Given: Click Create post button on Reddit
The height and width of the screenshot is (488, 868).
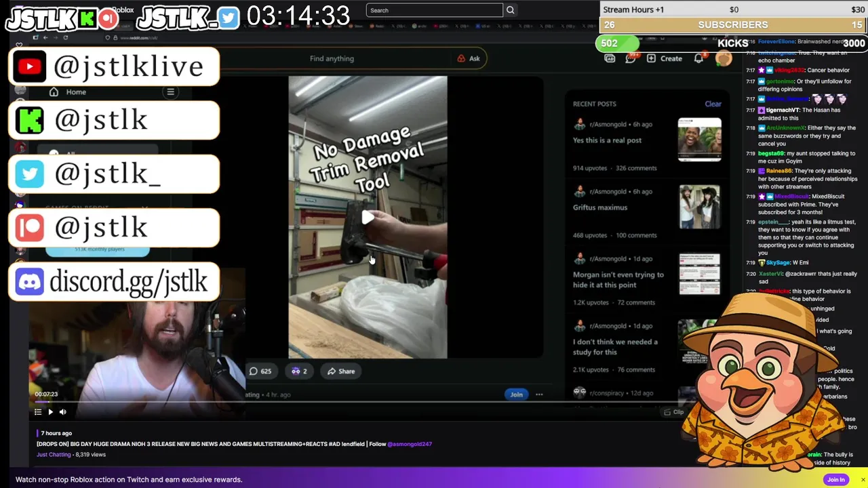Looking at the screenshot, I should 665,58.
